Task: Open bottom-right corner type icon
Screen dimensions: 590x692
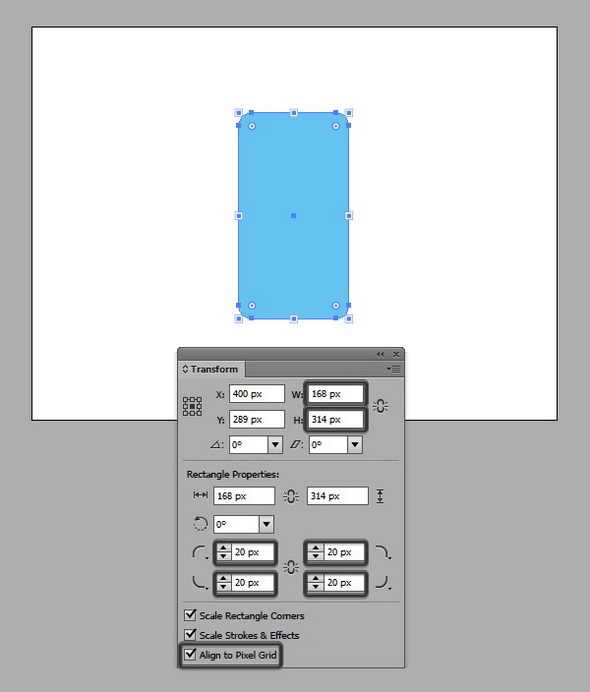Action: point(383,583)
